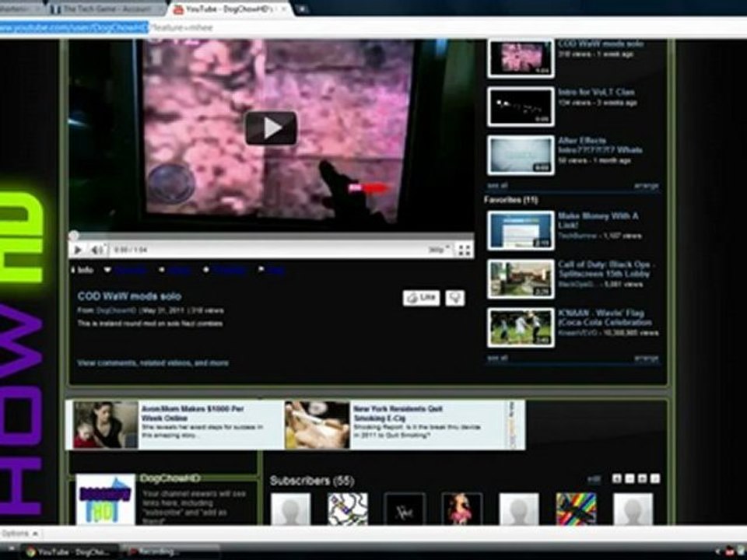747x560 pixels.
Task: Open 'COD WaW mods solo' title link
Action: click(129, 296)
